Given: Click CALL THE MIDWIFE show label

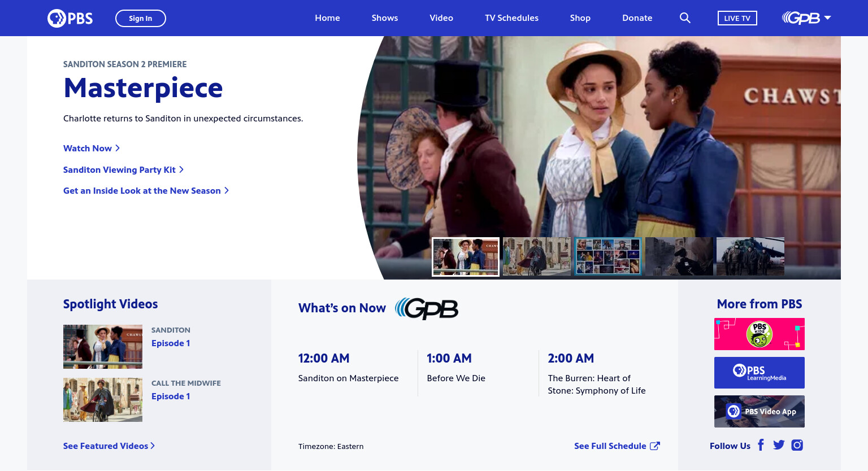Looking at the screenshot, I should tap(186, 383).
